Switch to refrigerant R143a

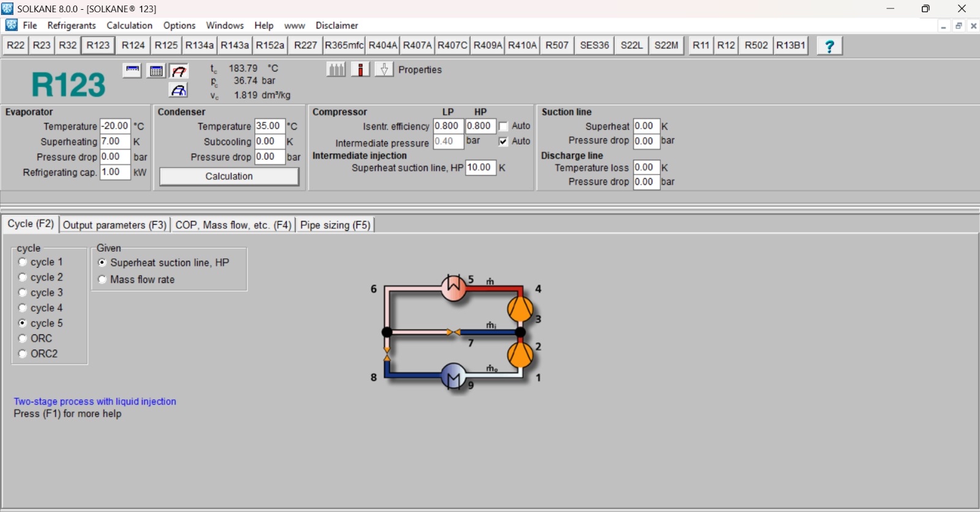coord(235,45)
